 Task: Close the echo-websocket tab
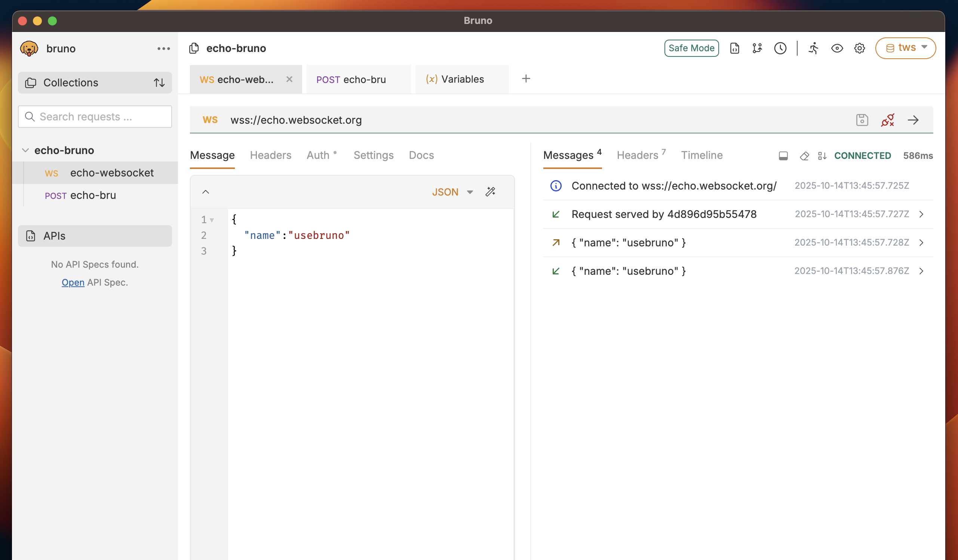(x=289, y=79)
